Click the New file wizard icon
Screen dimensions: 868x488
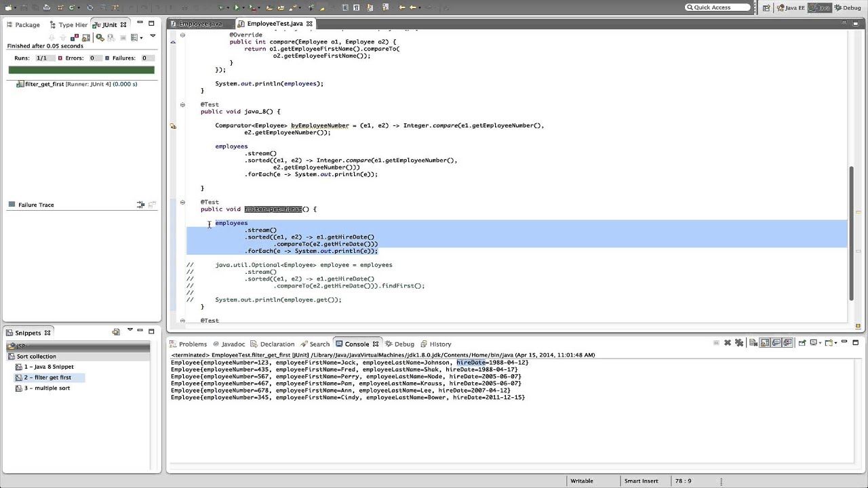(8, 7)
